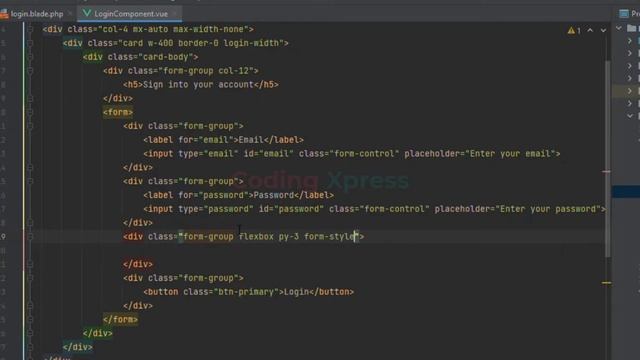
Task: Click the Blade file icon on login.blade.php tab
Action: [x=4, y=14]
